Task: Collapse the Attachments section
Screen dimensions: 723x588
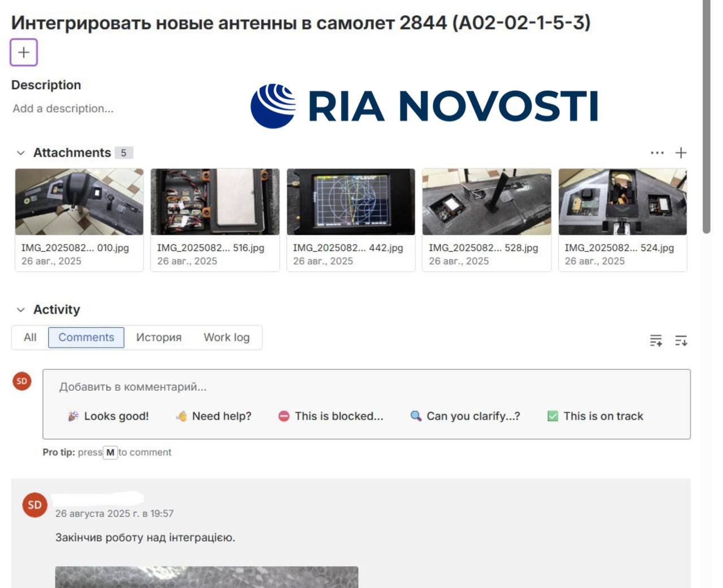Action: pos(21,153)
